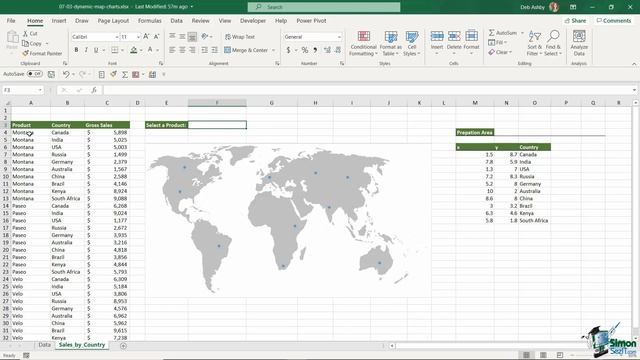Open the Font name dropdown
The width and height of the screenshot is (640, 360).
pyautogui.click(x=116, y=37)
